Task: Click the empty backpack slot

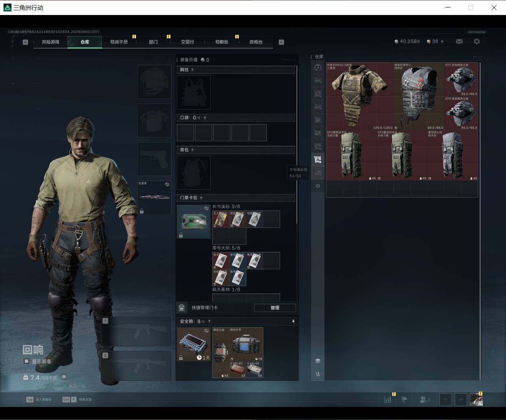Action: 194,173
